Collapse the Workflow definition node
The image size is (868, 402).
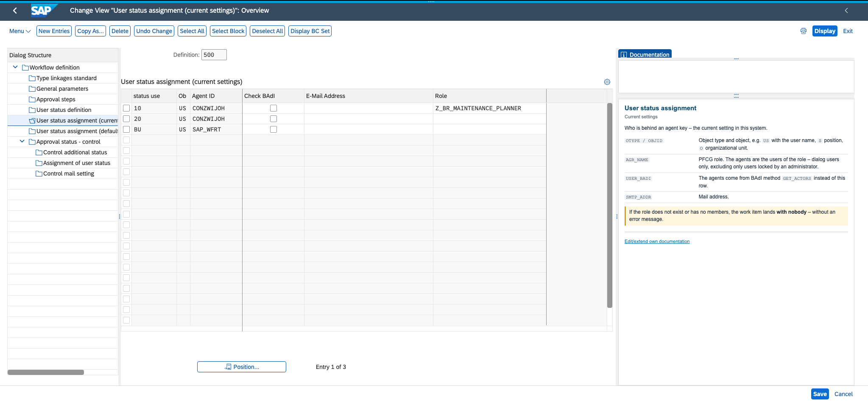[15, 67]
